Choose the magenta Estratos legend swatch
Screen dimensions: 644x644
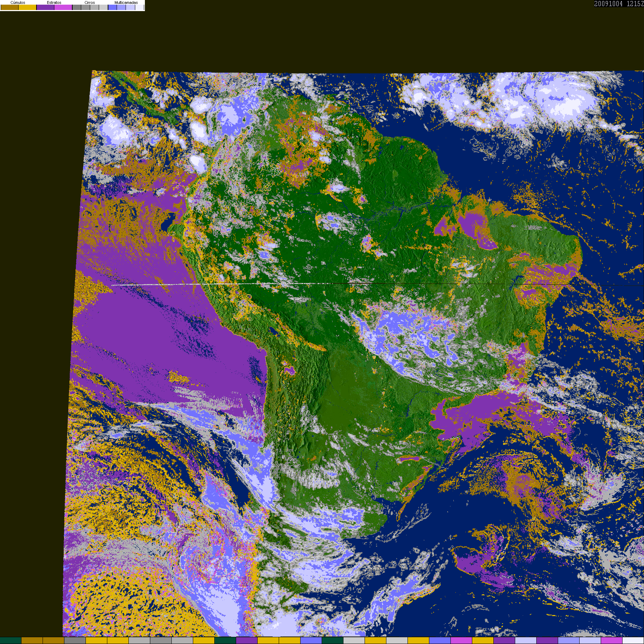(63, 7)
